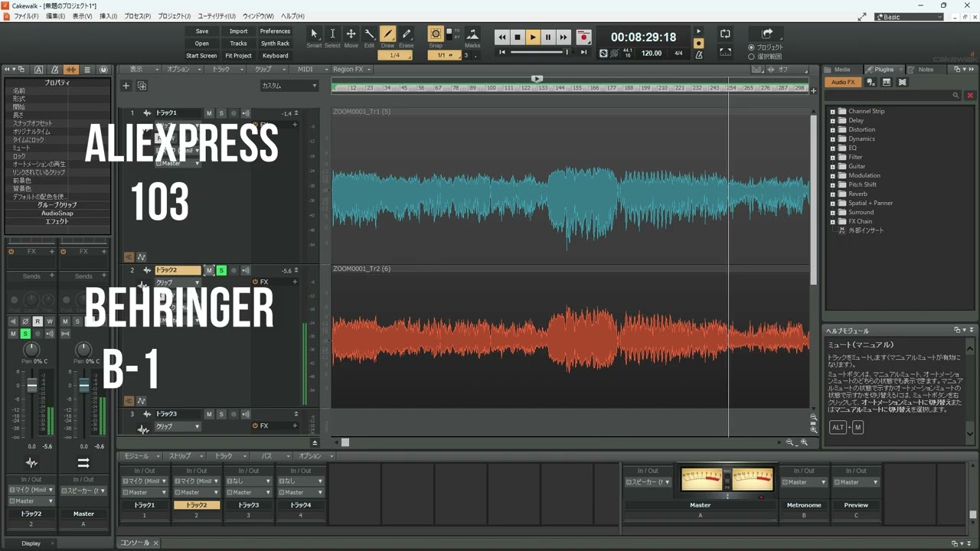Open the Export share icon
The width and height of the screenshot is (980, 551).
pyautogui.click(x=767, y=34)
